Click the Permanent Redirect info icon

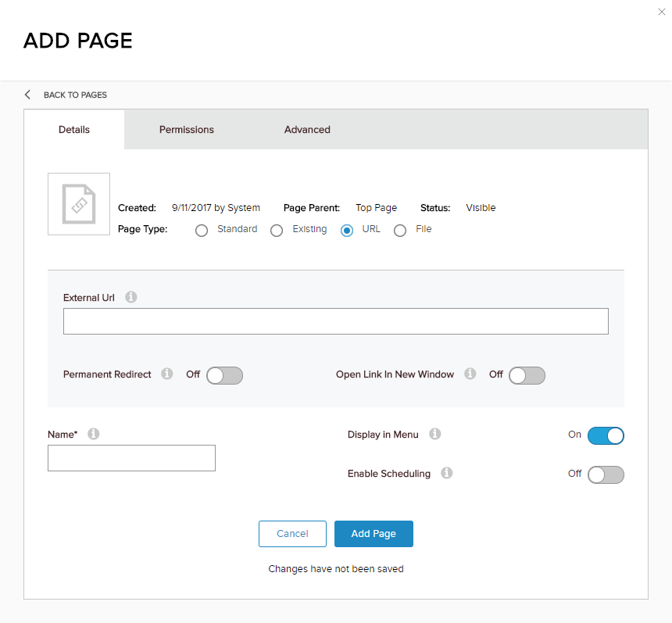coord(167,374)
